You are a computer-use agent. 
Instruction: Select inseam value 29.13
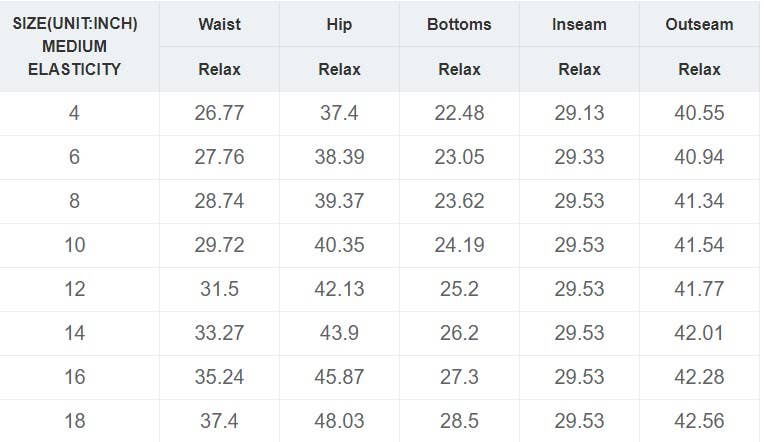tap(579, 113)
